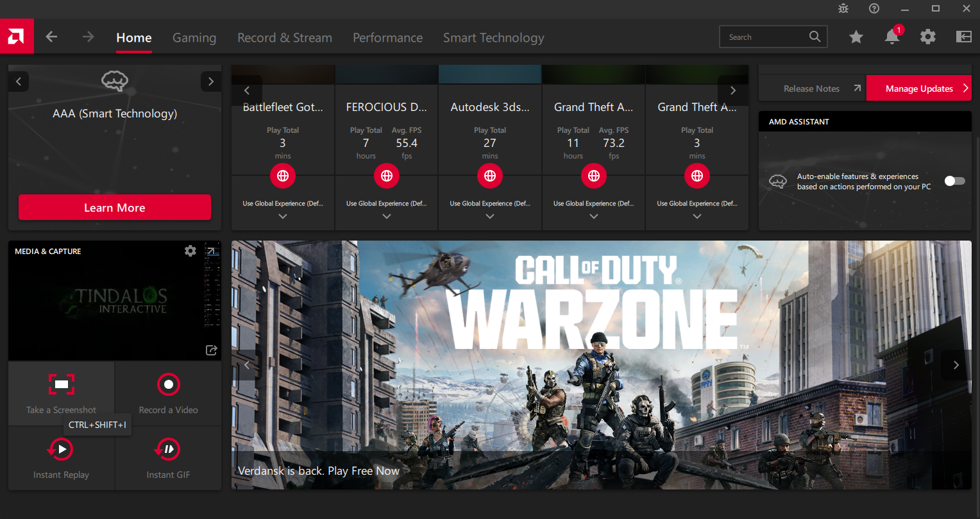Click the 55.4 Avg. FPS value
This screenshot has width=980, height=519.
(407, 143)
